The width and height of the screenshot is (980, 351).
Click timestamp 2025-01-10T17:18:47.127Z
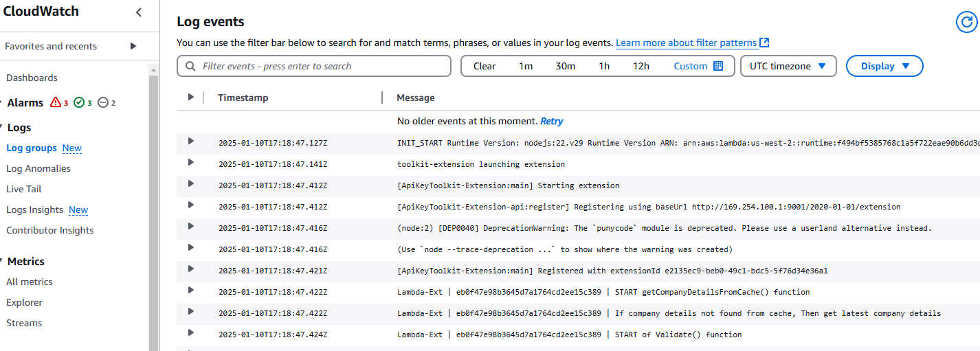tap(273, 144)
